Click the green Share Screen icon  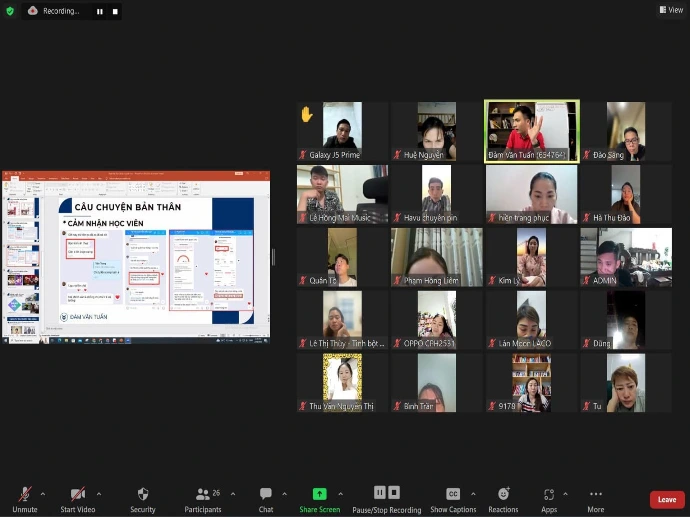[x=320, y=494]
